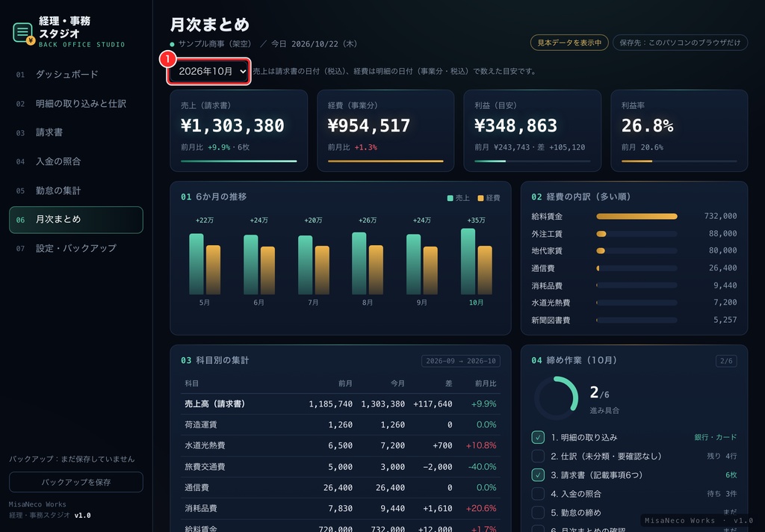Click 消耗品費 +20.6% cell
The image size is (765, 532).
(x=481, y=508)
